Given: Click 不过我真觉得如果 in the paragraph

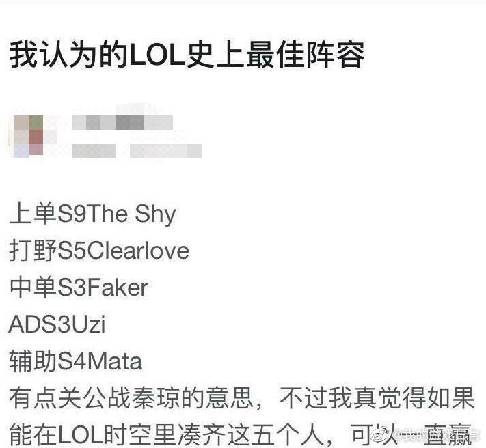Looking at the screenshot, I should pyautogui.click(x=377, y=398).
